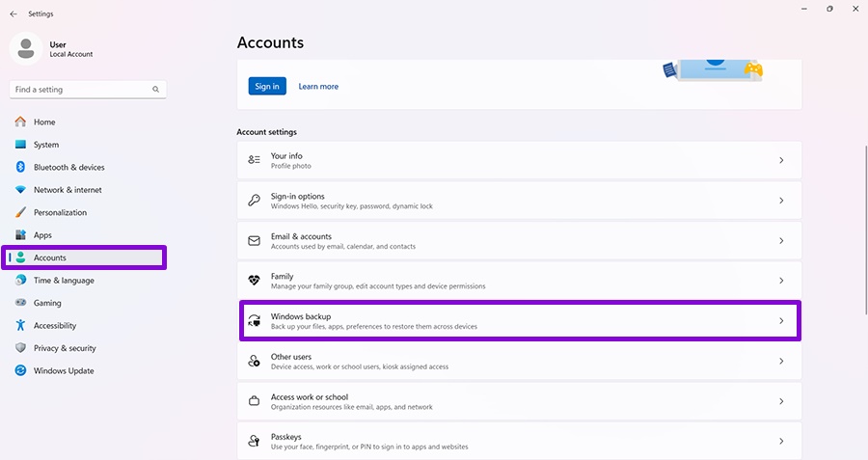Click "Accounts used by email, calendar" description

[342, 246]
